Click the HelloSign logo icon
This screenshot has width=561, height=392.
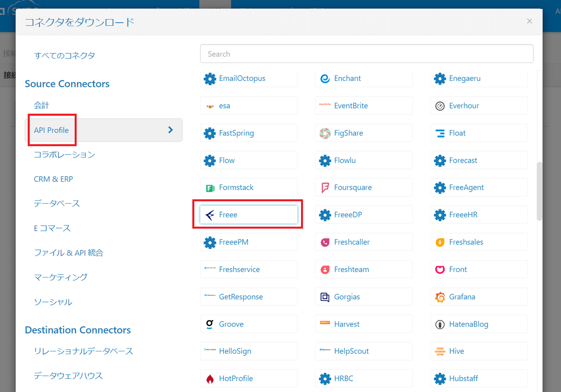tap(210, 349)
